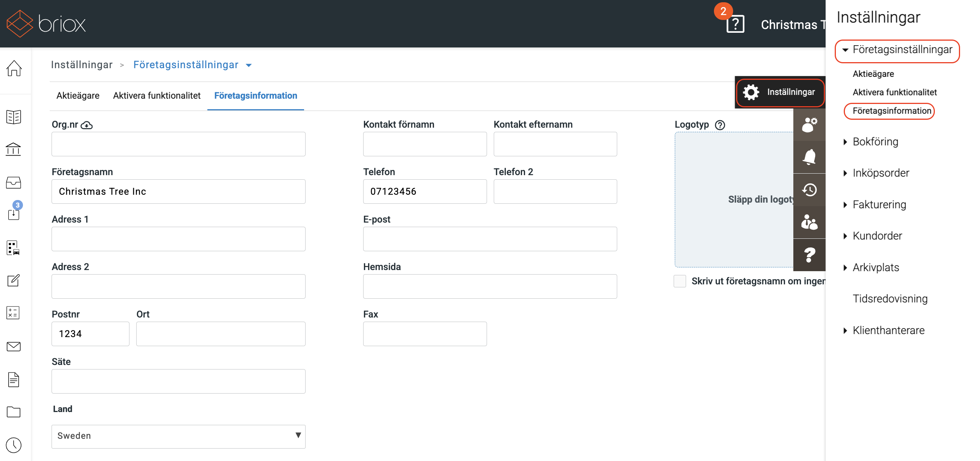Open the notification bell icon in flyout
Image resolution: width=980 pixels, height=461 pixels.
809,157
